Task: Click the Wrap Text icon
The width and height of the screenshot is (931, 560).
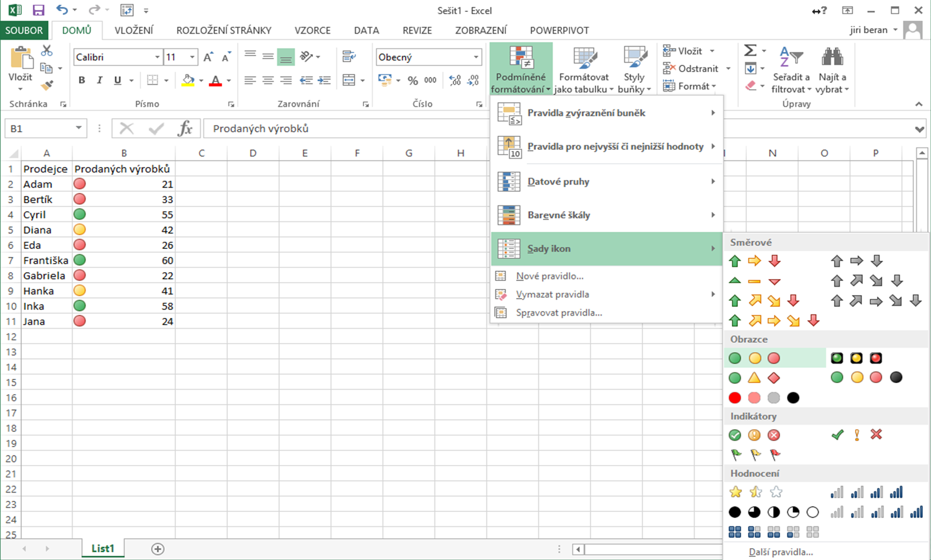Action: tap(349, 57)
